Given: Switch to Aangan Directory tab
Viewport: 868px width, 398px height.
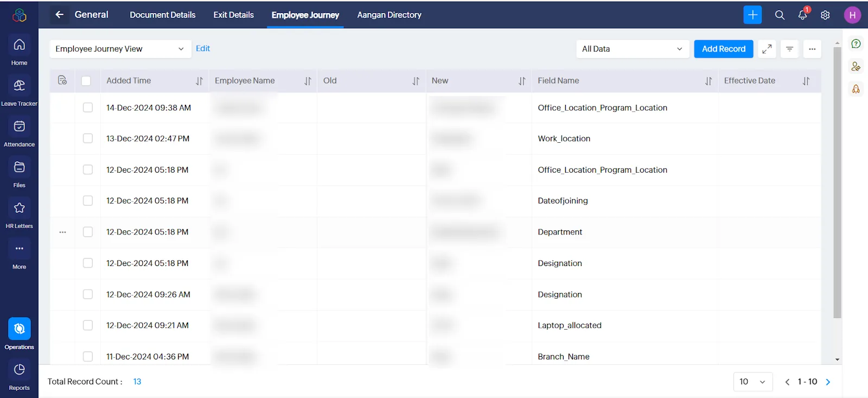Looking at the screenshot, I should (x=390, y=15).
